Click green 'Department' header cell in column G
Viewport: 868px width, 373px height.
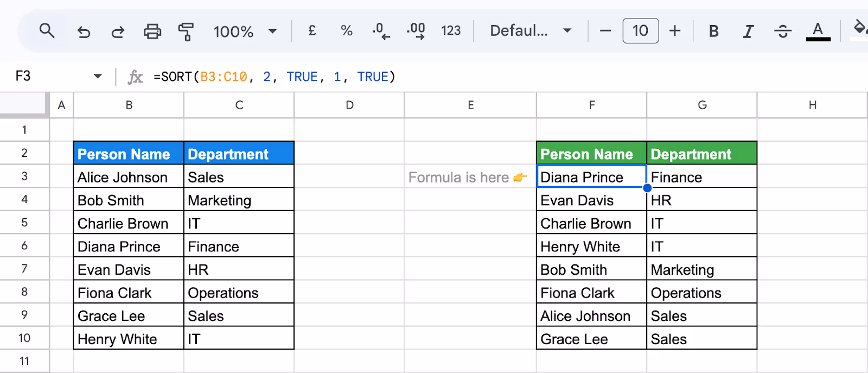click(x=702, y=154)
